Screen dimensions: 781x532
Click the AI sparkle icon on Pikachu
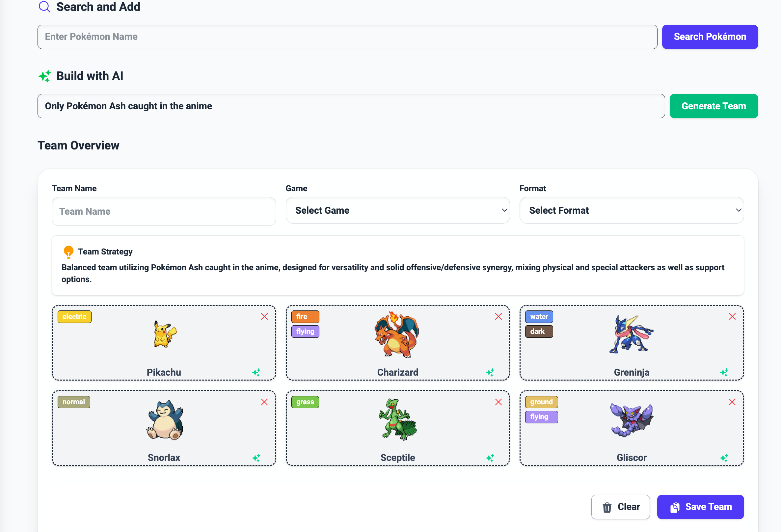tap(256, 372)
